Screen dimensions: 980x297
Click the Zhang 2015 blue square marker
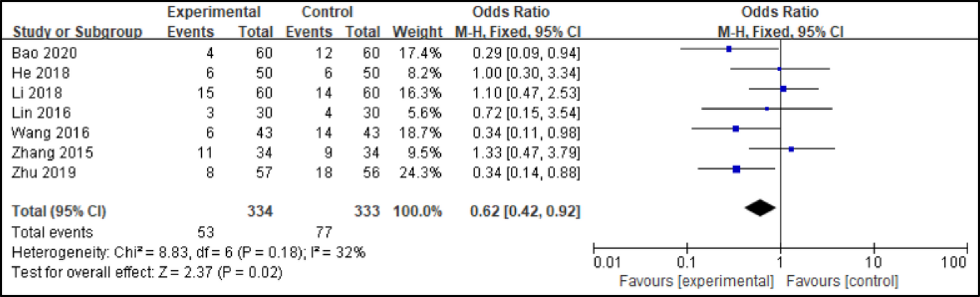[791, 149]
